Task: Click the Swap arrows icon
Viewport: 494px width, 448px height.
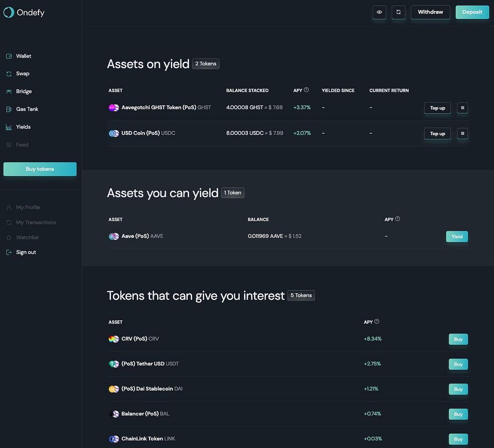Action: (9, 74)
